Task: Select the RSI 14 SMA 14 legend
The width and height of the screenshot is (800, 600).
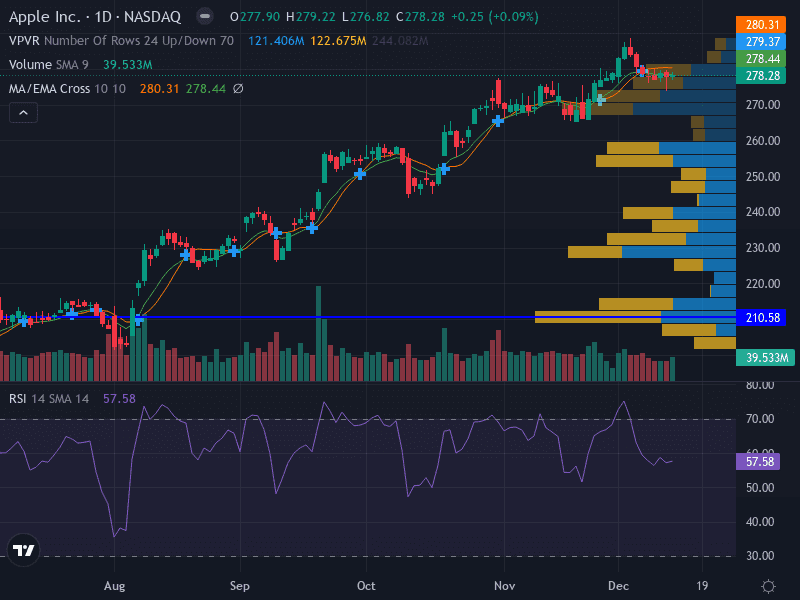Action: click(49, 398)
